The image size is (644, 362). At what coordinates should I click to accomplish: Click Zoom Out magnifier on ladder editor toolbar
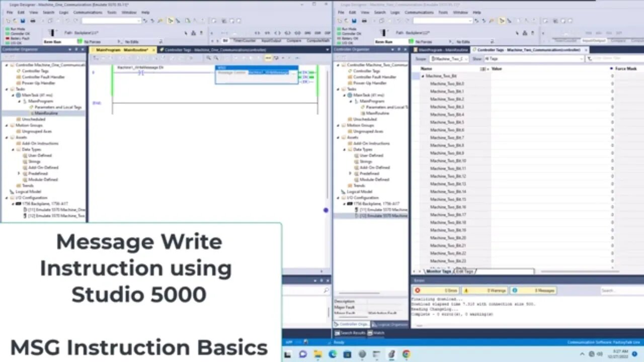click(216, 58)
